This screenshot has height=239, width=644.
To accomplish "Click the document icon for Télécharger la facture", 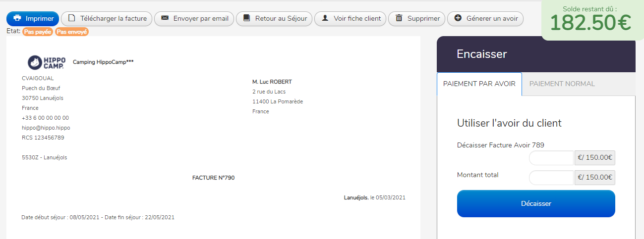I will (x=71, y=19).
